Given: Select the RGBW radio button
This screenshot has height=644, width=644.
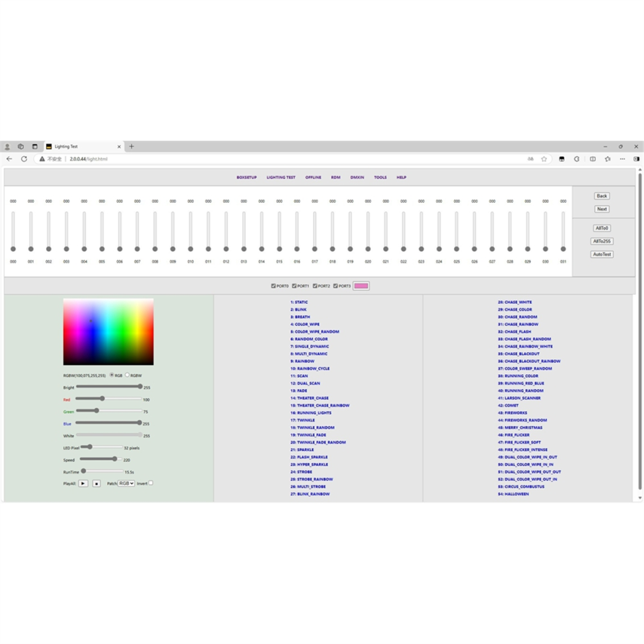Looking at the screenshot, I should point(127,375).
